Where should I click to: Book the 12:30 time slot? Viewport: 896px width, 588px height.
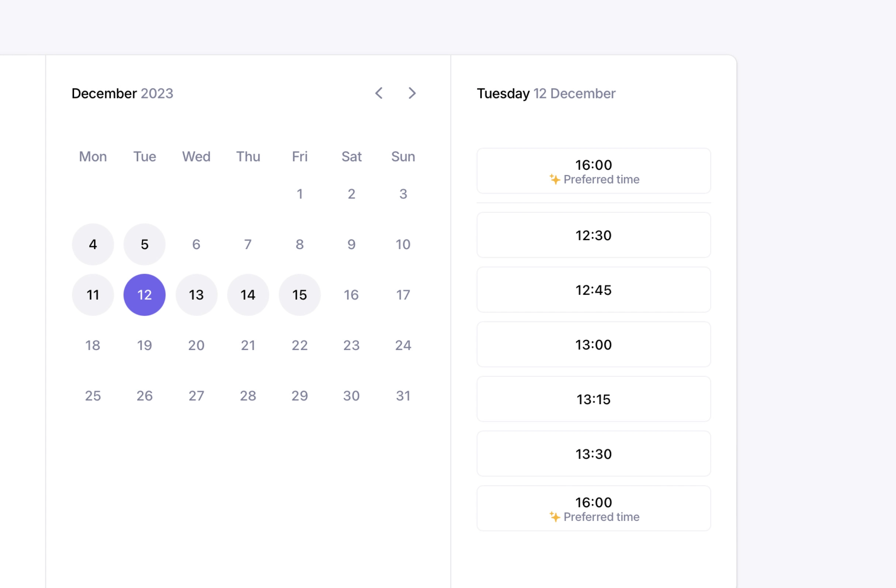pyautogui.click(x=594, y=235)
